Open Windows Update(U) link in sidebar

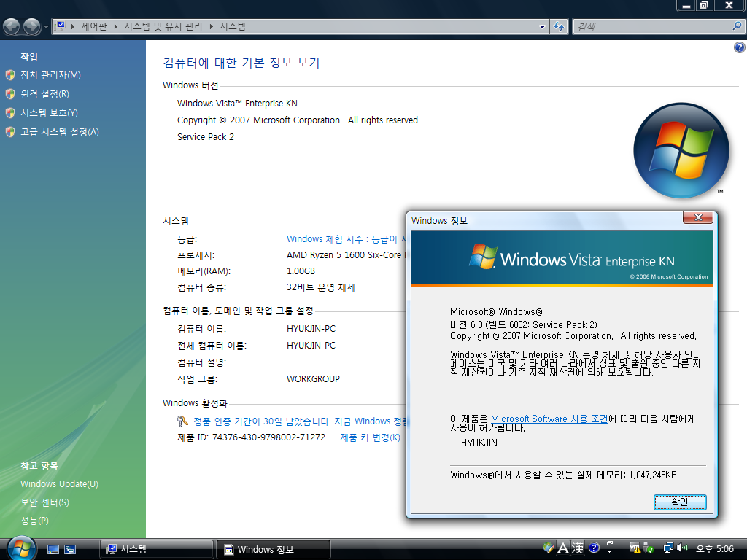click(x=59, y=484)
